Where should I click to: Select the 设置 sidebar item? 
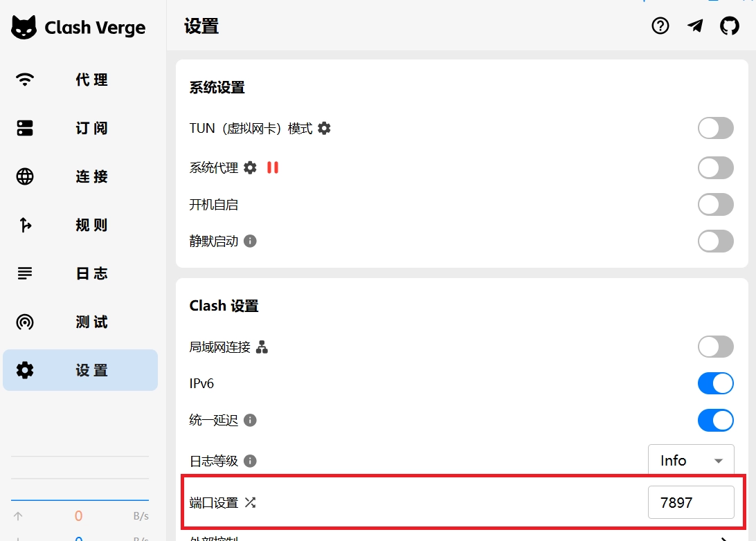coord(80,370)
